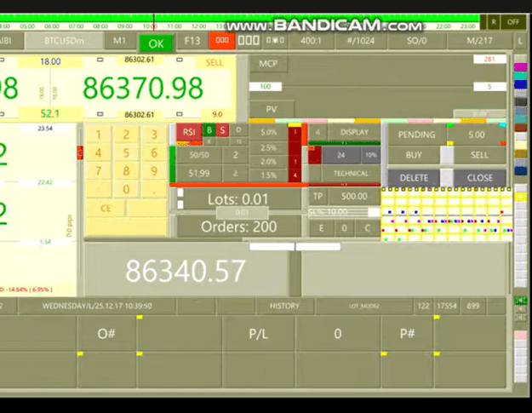Viewport: 532px width, 413px height.
Task: Pick the magenta color swatch
Action: [x=520, y=67]
